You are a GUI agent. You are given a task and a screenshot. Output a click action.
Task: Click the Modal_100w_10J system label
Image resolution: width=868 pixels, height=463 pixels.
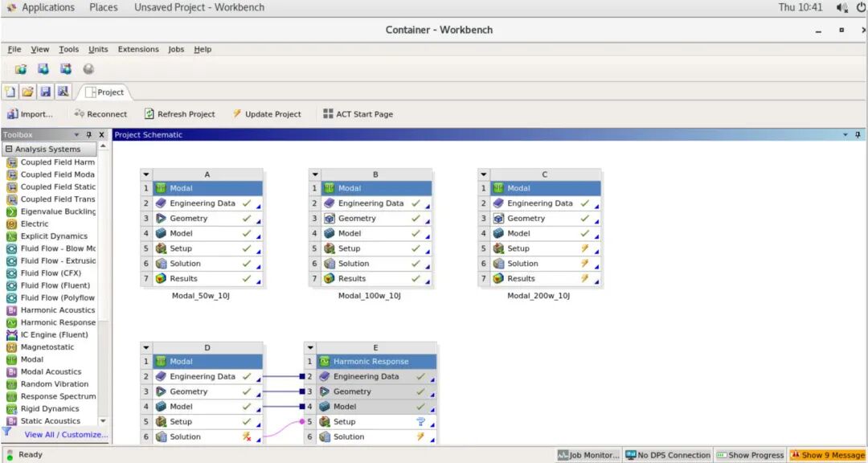[369, 296]
